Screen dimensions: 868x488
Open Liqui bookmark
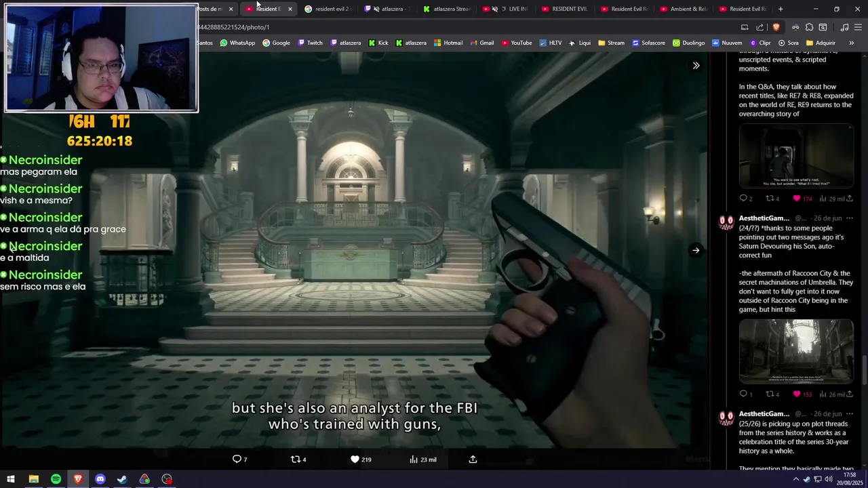tap(579, 43)
